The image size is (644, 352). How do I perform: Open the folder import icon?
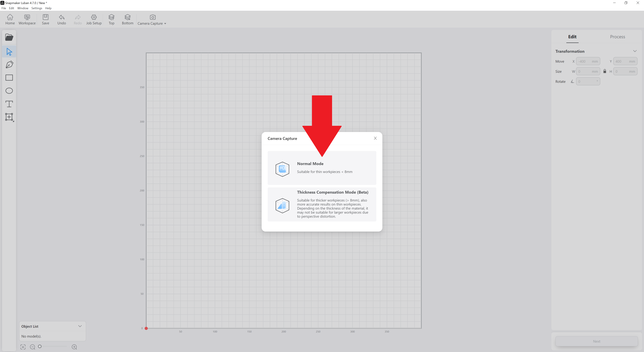tap(9, 37)
